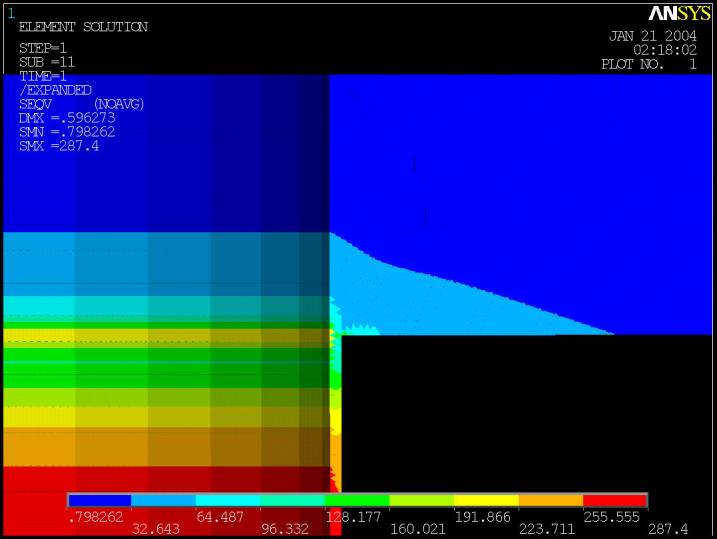
Task: Click the STEP=1 label
Action: point(43,48)
